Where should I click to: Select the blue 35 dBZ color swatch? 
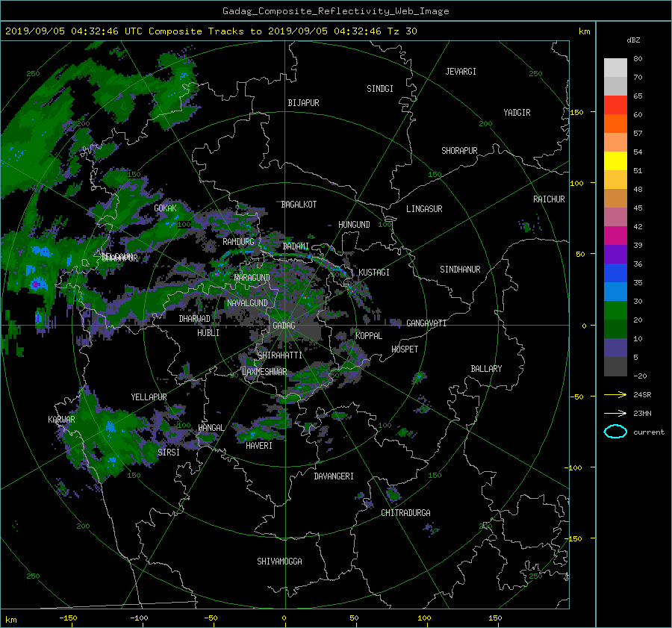[x=615, y=273]
